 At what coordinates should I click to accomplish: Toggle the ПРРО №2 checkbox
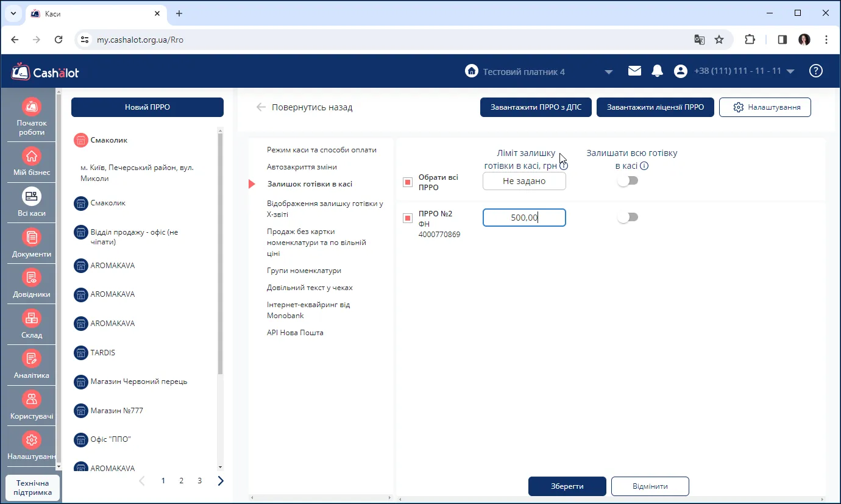point(408,218)
